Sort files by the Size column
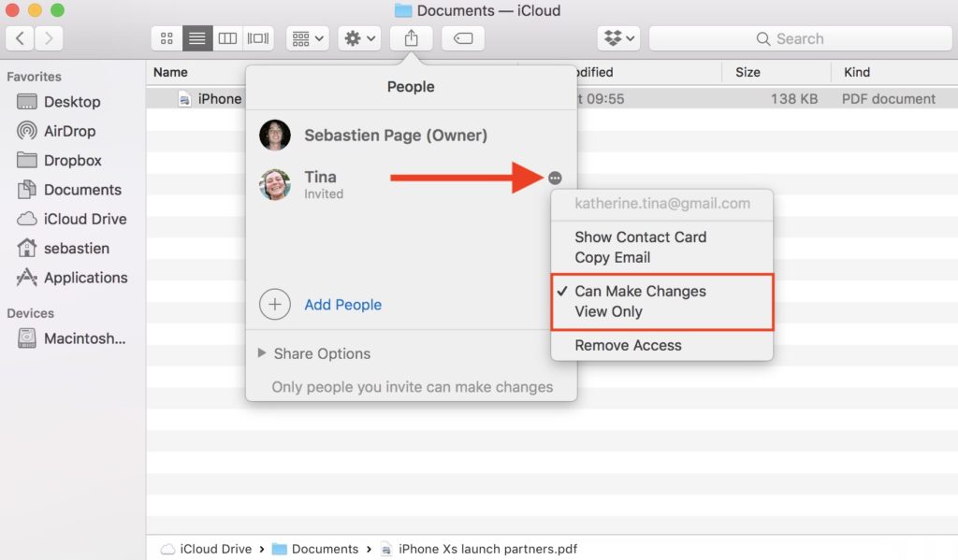This screenshot has height=560, width=958. tap(748, 72)
